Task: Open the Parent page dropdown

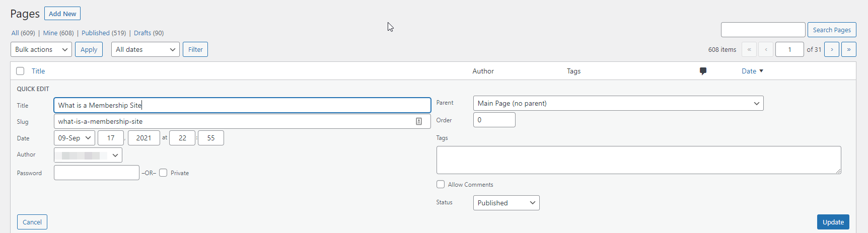Action: [x=618, y=103]
